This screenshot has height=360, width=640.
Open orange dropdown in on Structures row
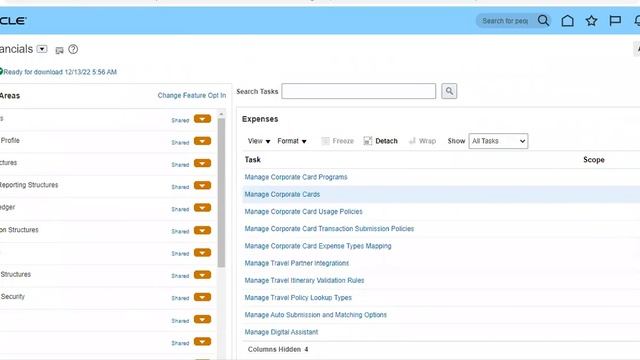(202, 231)
